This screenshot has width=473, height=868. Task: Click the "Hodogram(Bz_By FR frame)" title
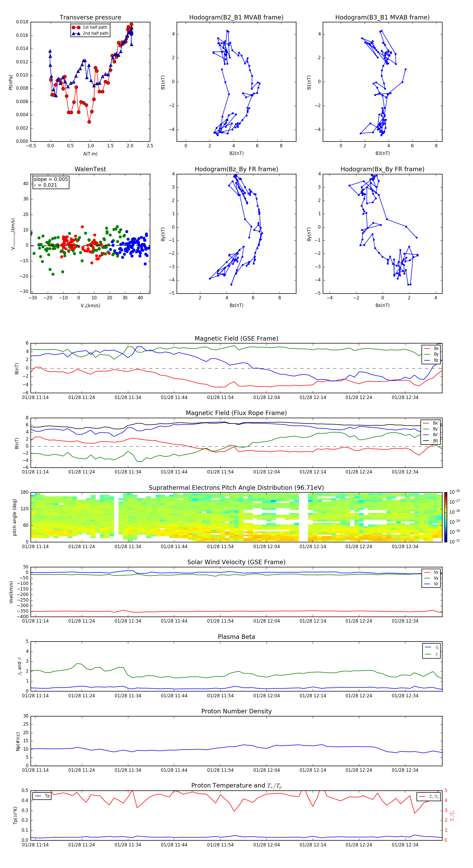[x=236, y=169]
